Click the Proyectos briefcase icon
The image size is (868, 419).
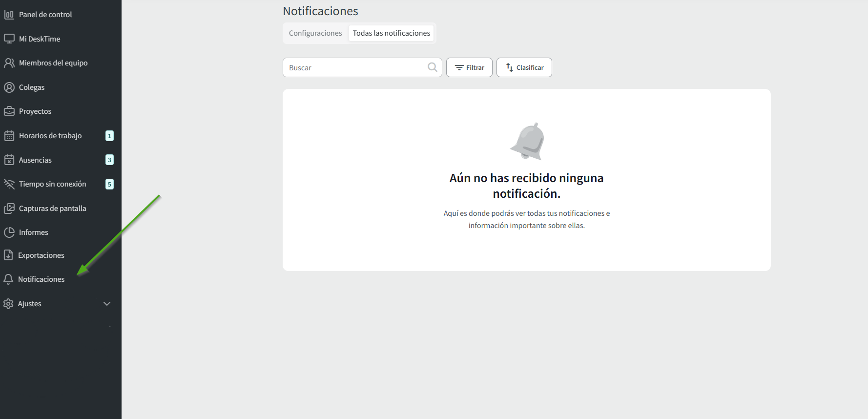pos(9,111)
